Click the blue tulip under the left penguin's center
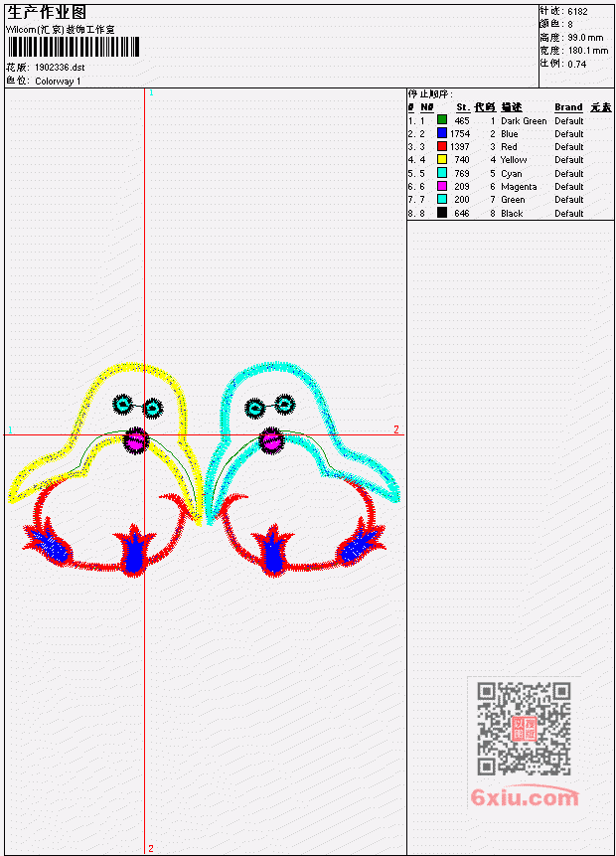 pyautogui.click(x=134, y=551)
